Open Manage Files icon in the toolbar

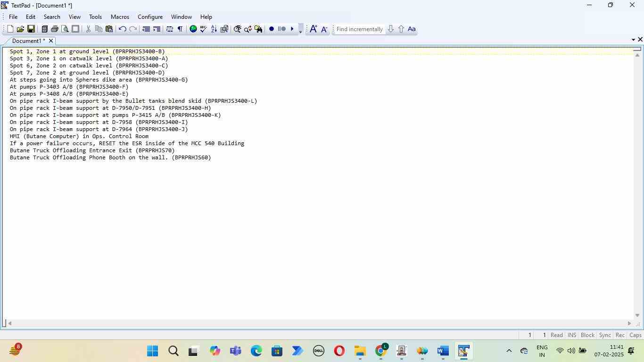coord(44,29)
